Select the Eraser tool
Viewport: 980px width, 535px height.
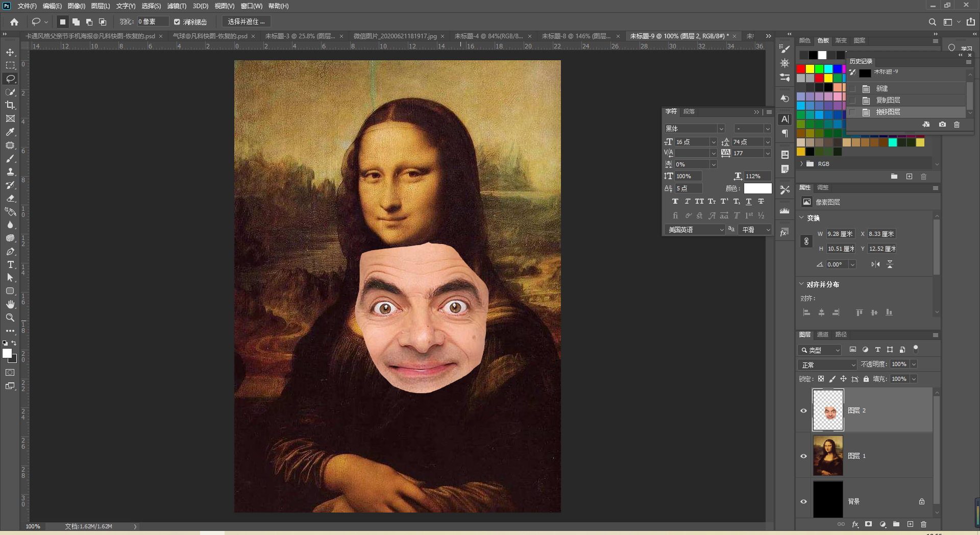(x=10, y=198)
